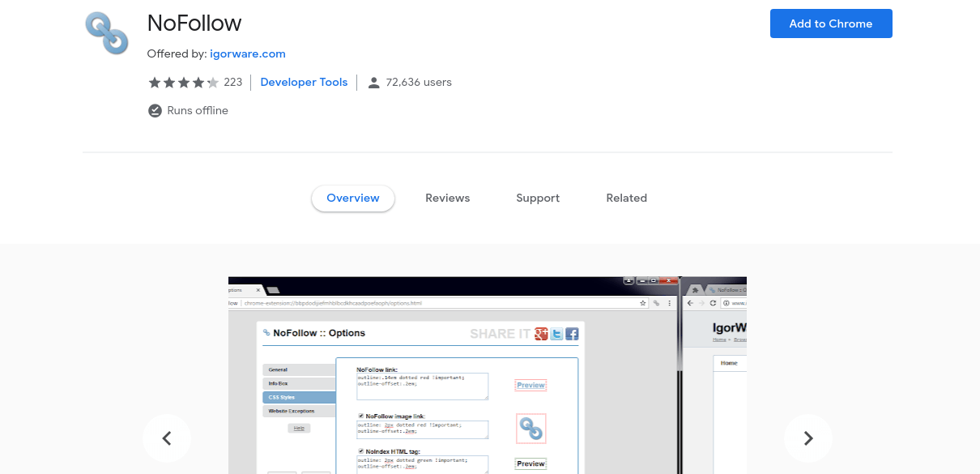This screenshot has height=474, width=980.
Task: Switch to the Reviews tab
Action: click(x=448, y=198)
